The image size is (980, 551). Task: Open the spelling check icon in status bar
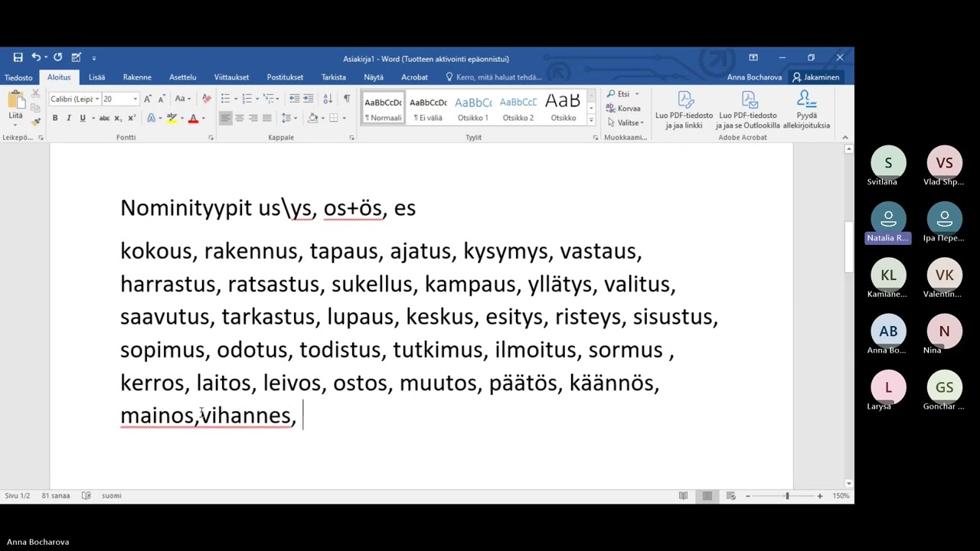point(87,496)
